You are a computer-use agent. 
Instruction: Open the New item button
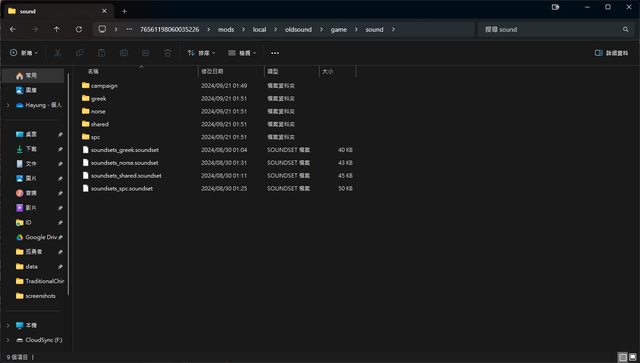point(24,53)
